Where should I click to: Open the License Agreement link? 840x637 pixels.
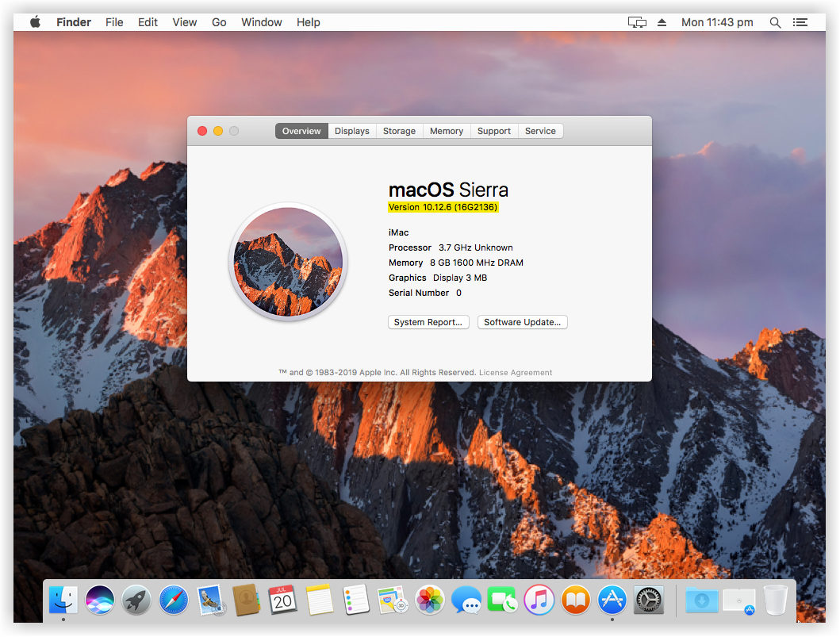(516, 373)
